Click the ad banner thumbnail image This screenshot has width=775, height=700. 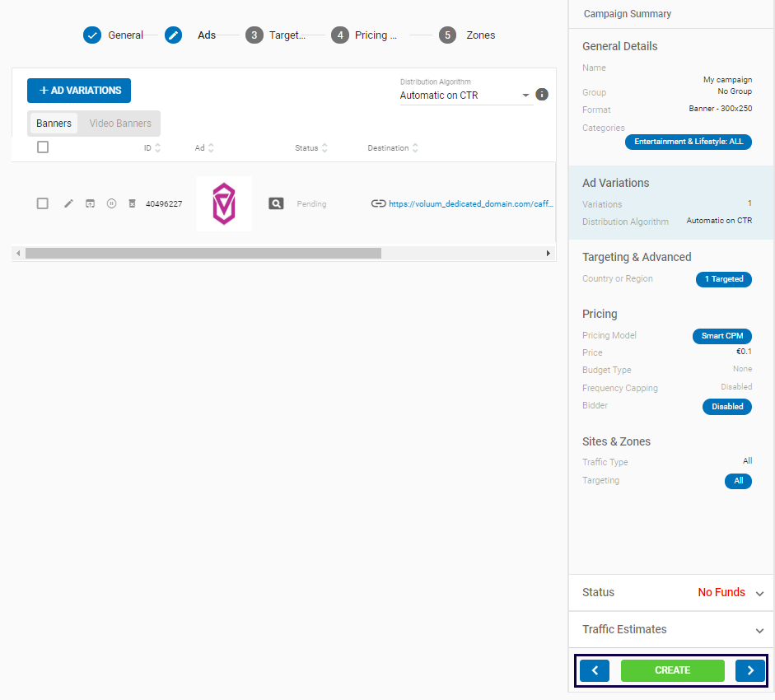224,203
